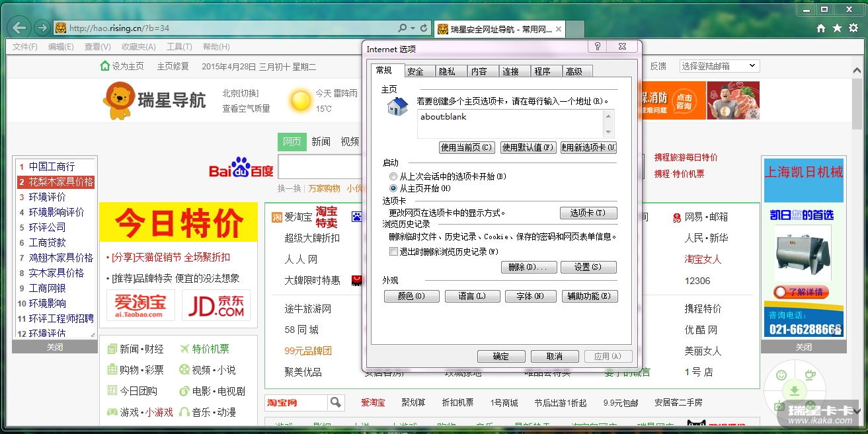
Task: Click the 使用新选项卡 button
Action: click(x=588, y=148)
